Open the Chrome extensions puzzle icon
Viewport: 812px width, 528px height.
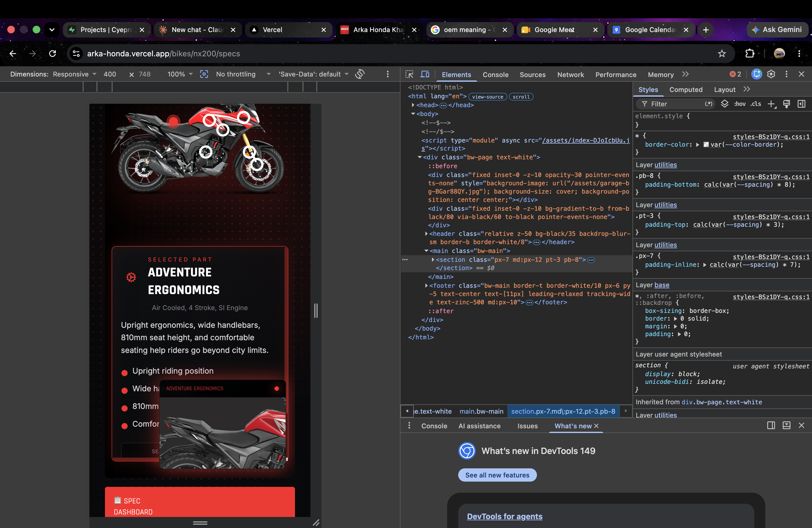tap(750, 54)
